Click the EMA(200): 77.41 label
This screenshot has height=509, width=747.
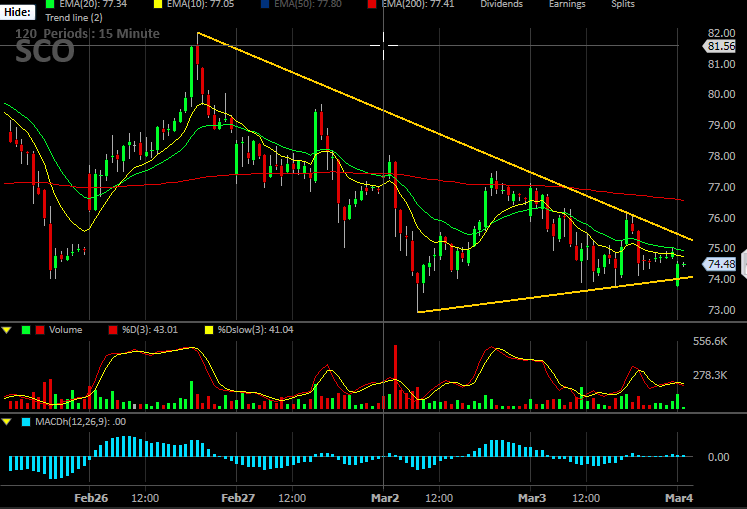[x=418, y=4]
